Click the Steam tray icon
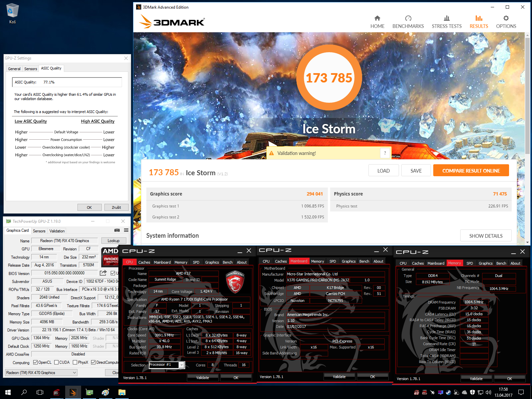Screen dimensions: 532x399 point(448,392)
